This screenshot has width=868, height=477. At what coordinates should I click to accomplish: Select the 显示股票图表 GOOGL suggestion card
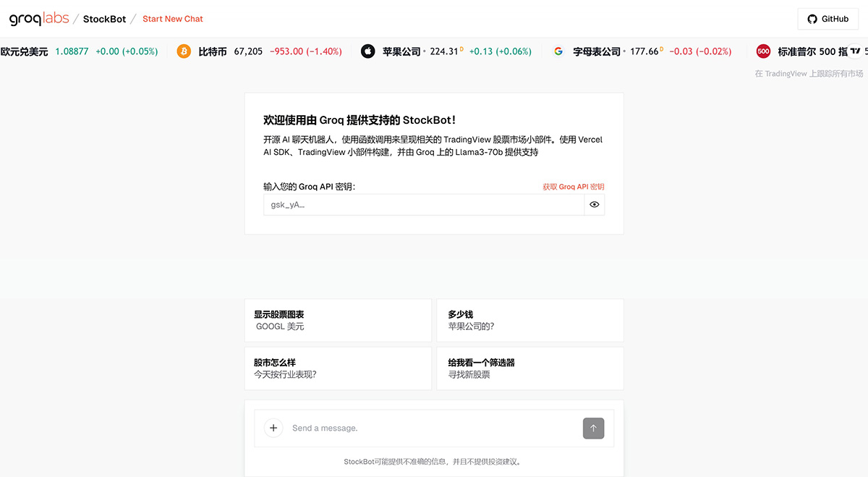pos(338,320)
